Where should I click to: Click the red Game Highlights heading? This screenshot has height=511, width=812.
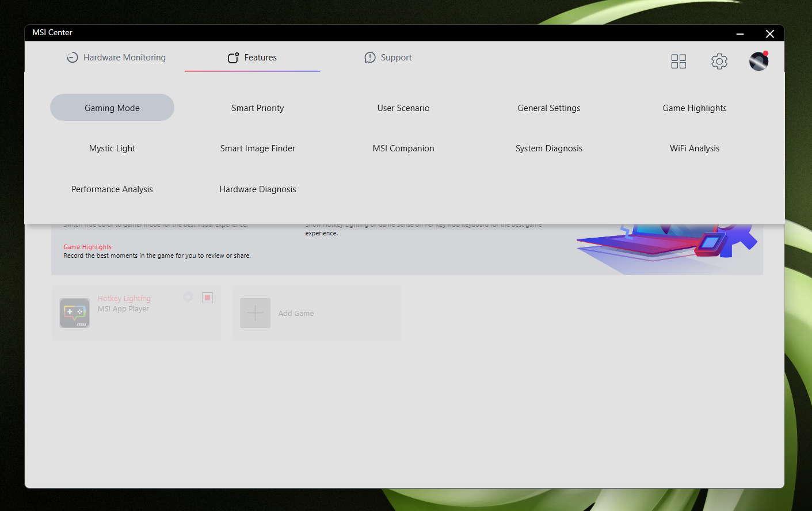[x=87, y=247]
